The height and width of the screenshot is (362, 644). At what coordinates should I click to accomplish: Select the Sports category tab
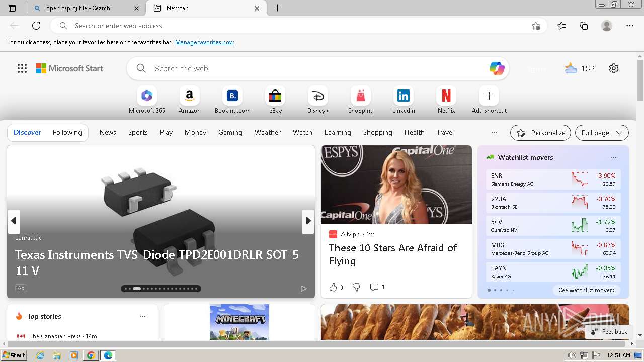pyautogui.click(x=138, y=132)
